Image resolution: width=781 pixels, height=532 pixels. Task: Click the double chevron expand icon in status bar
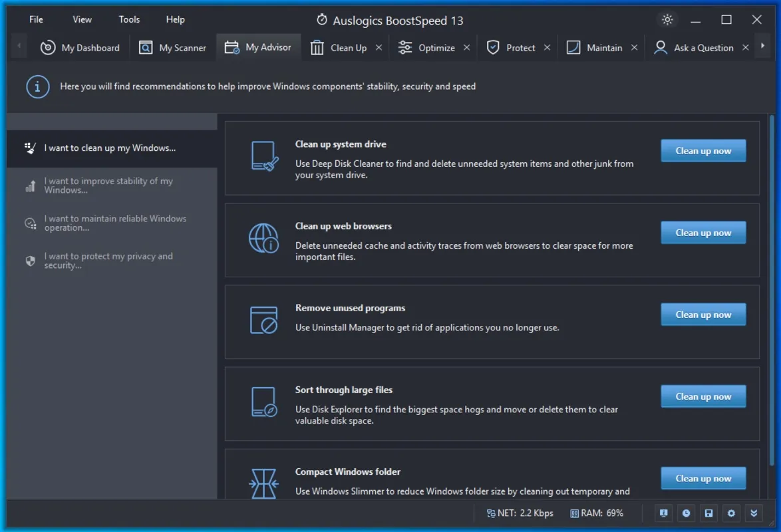(754, 513)
